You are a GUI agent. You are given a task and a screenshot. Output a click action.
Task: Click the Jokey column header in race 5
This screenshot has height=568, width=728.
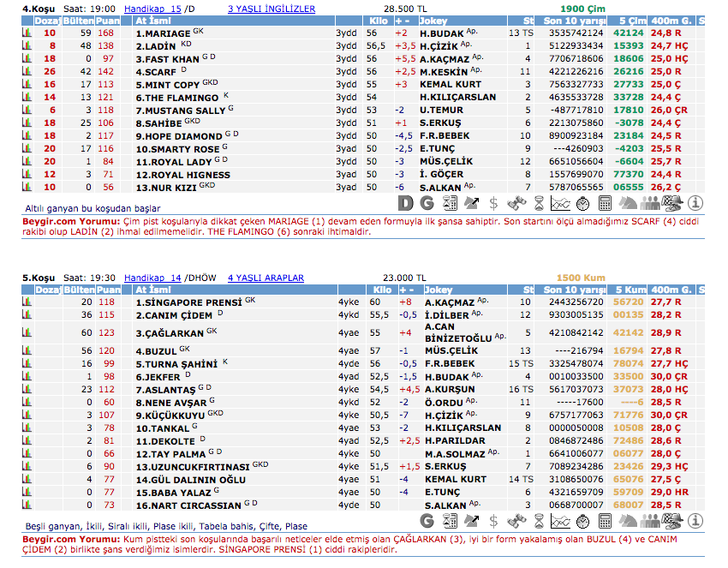click(437, 290)
